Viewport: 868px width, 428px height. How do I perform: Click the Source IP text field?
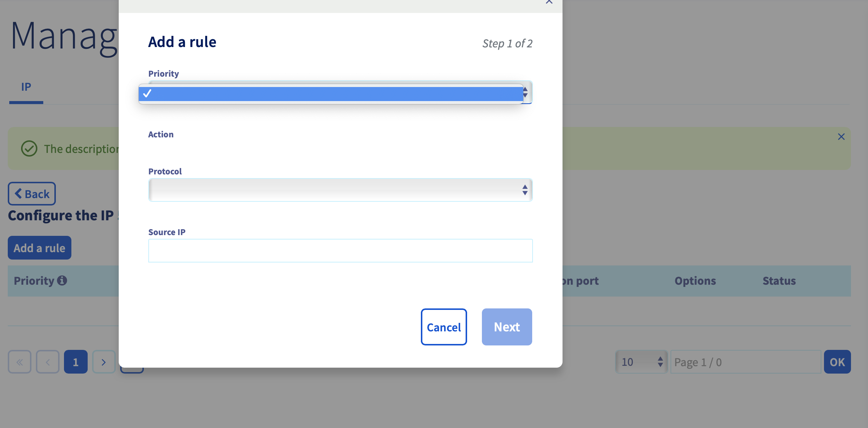[x=340, y=251]
